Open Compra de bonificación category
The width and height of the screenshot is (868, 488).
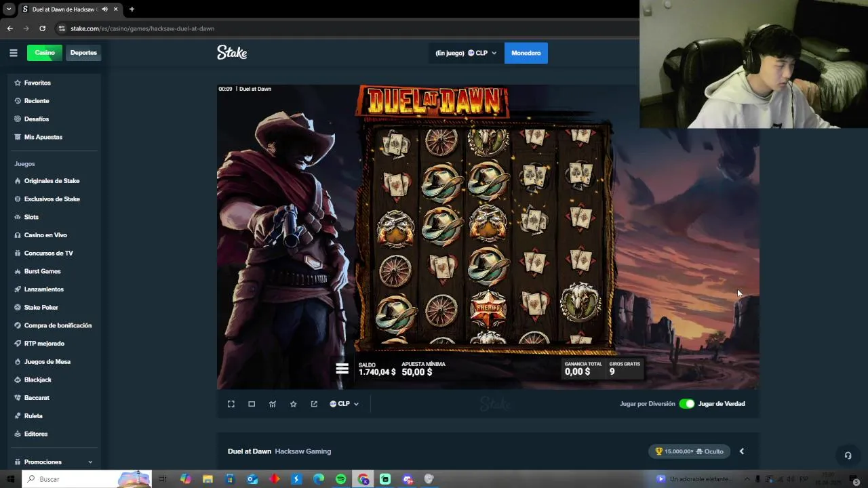point(58,325)
